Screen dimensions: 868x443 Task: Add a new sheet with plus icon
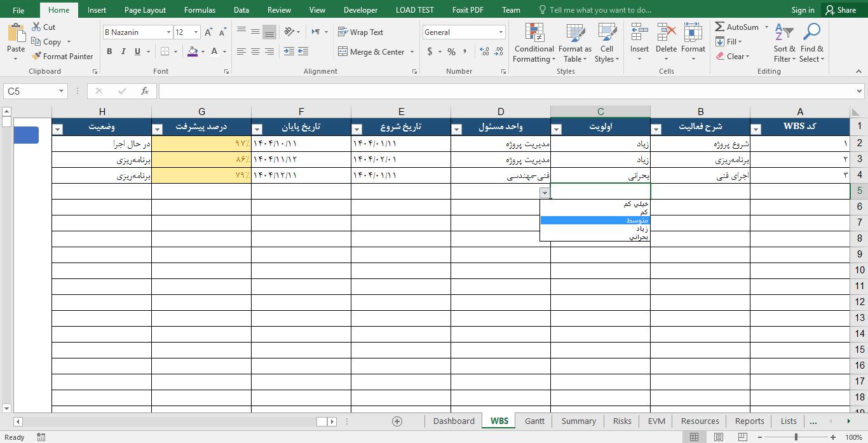click(x=397, y=421)
